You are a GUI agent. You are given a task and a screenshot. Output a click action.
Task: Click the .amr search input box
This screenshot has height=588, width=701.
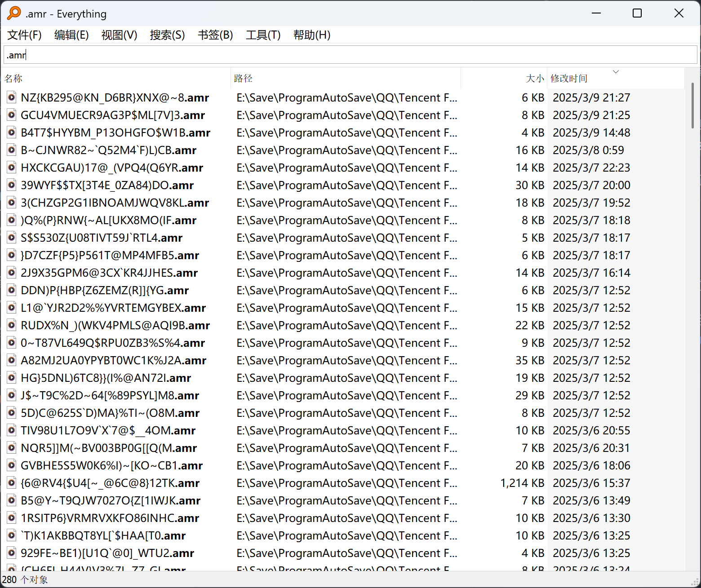pos(350,55)
